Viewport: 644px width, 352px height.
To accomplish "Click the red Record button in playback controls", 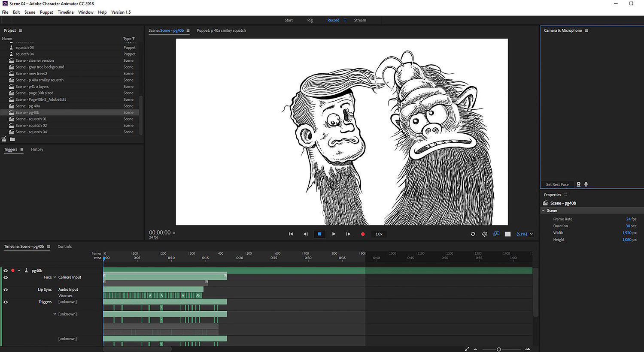I will [363, 234].
